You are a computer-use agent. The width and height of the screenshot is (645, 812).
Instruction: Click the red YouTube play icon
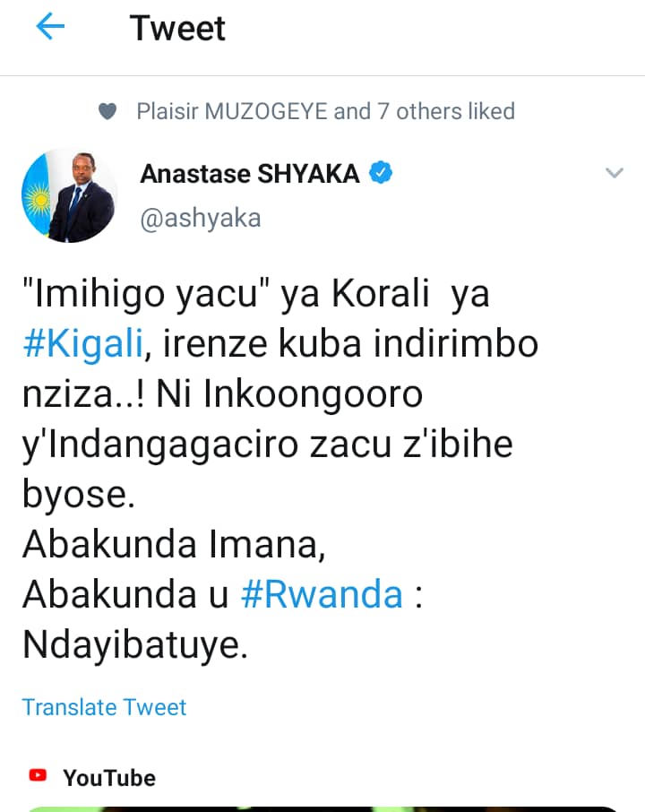pyautogui.click(x=38, y=775)
